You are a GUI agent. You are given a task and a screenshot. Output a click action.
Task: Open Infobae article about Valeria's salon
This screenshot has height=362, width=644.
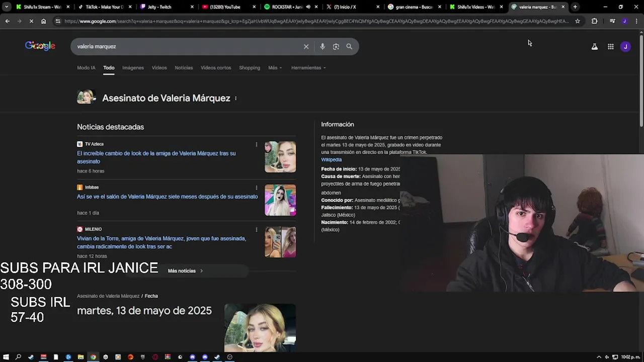point(167,197)
